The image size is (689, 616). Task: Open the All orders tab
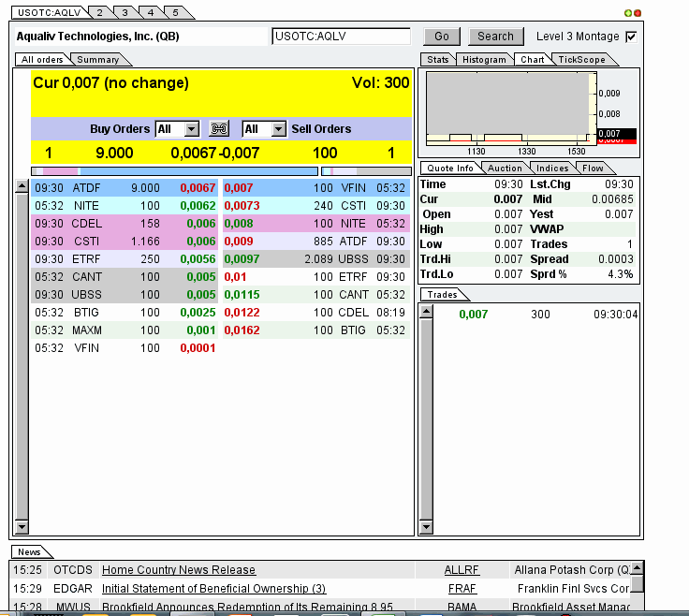point(42,60)
